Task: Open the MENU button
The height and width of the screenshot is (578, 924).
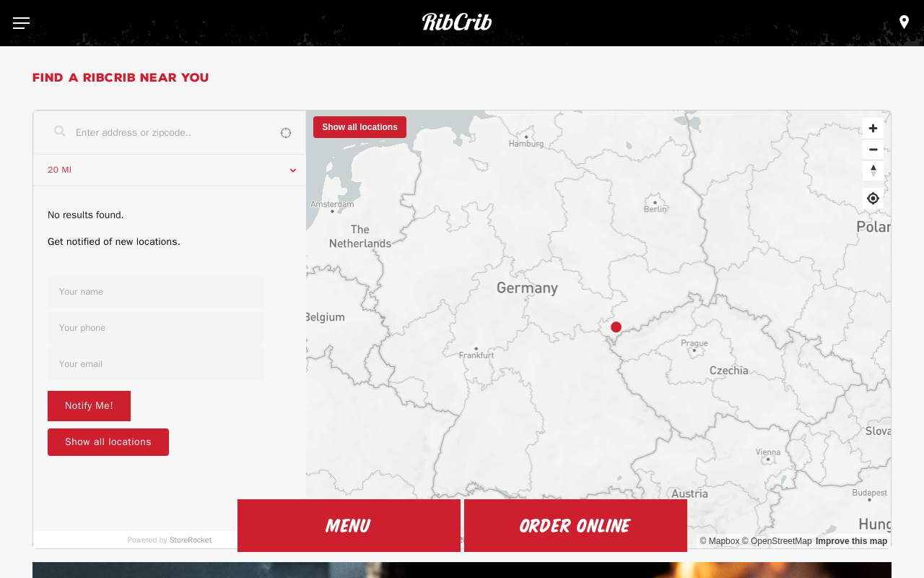Action: click(x=349, y=525)
